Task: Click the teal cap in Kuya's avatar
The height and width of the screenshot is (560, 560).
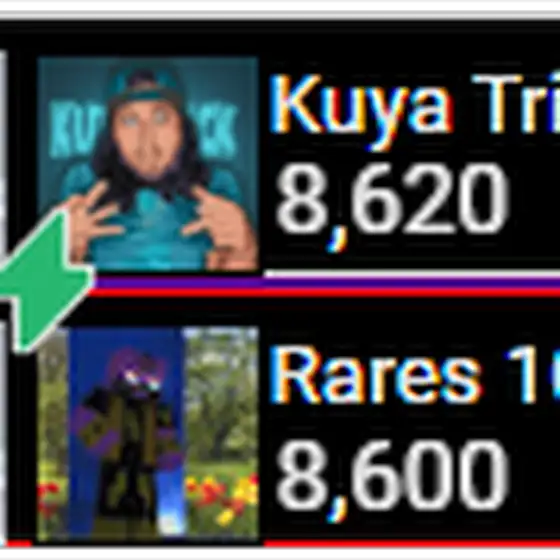Action: tap(146, 86)
